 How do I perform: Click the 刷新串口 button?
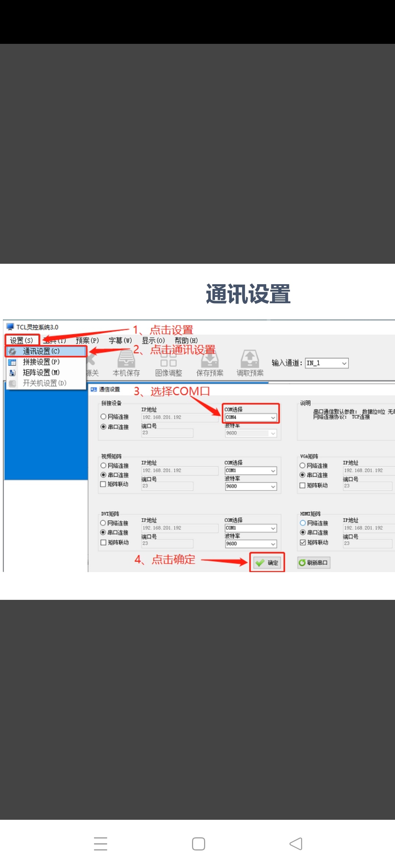coord(314,563)
